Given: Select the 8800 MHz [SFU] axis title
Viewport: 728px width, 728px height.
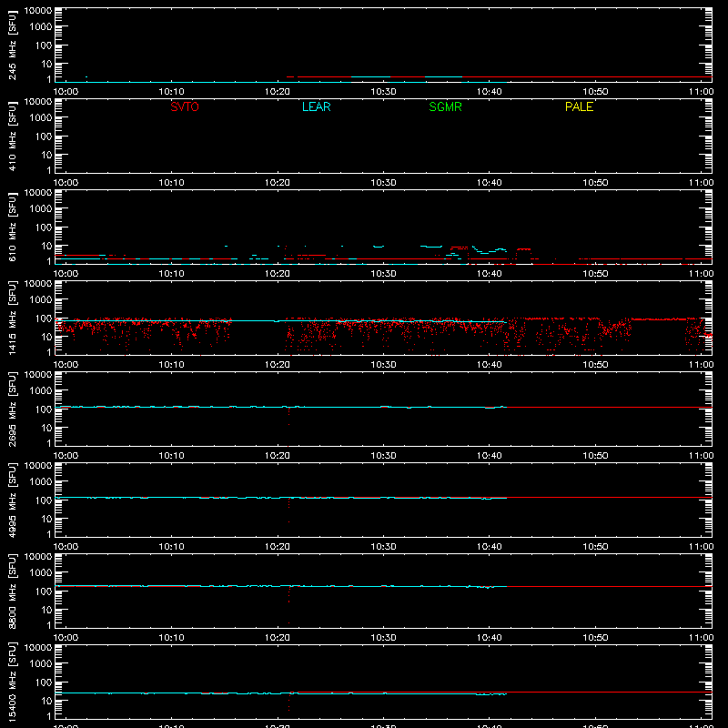Looking at the screenshot, I should pyautogui.click(x=12, y=591).
